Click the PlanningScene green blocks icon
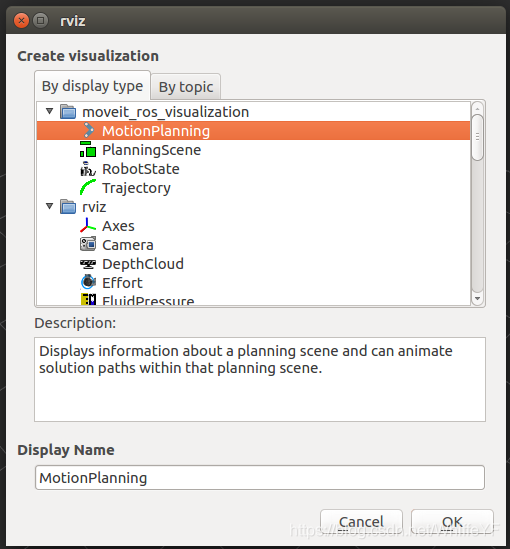Screen dimensions: 510x549 click(x=88, y=150)
